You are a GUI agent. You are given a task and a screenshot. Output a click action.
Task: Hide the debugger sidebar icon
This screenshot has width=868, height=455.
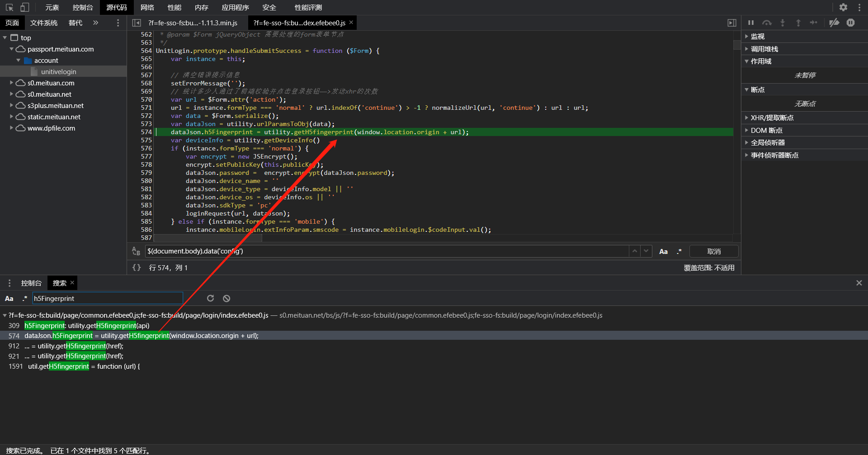pyautogui.click(x=731, y=23)
